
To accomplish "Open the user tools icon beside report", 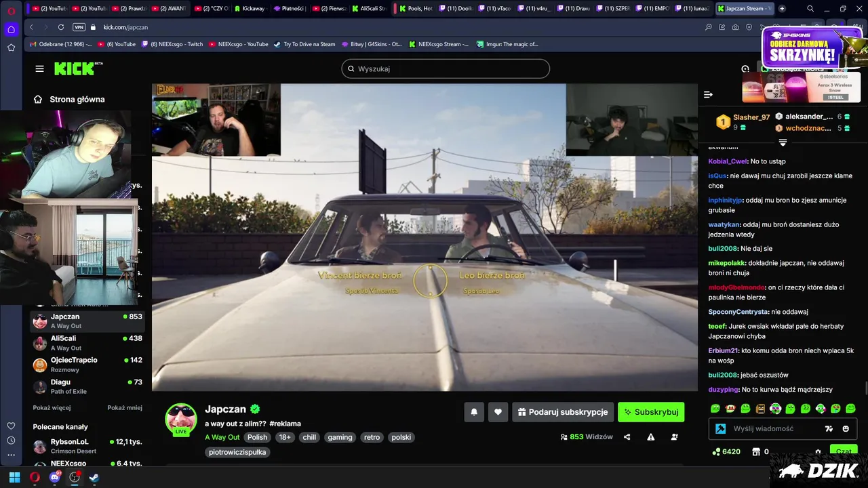I will click(x=674, y=437).
